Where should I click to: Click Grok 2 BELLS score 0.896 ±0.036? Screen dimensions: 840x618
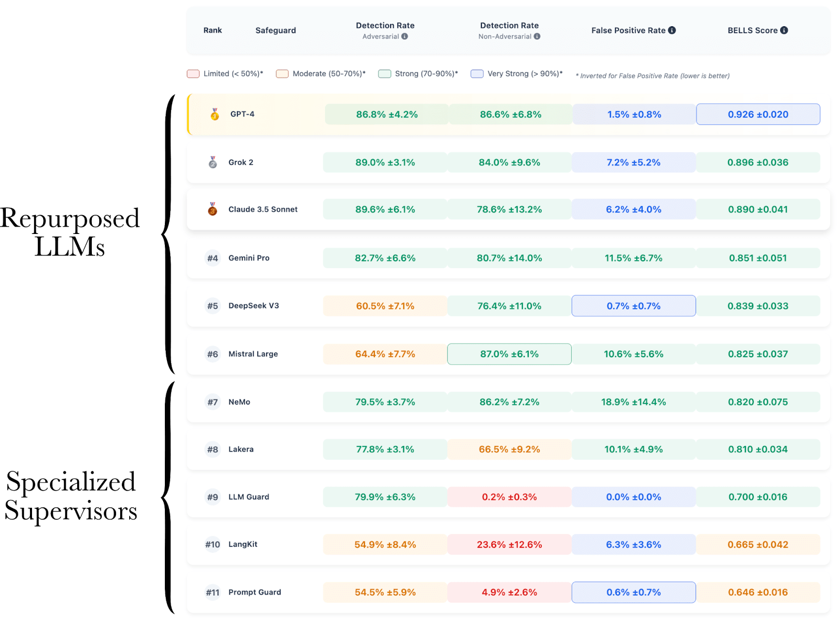point(758,163)
